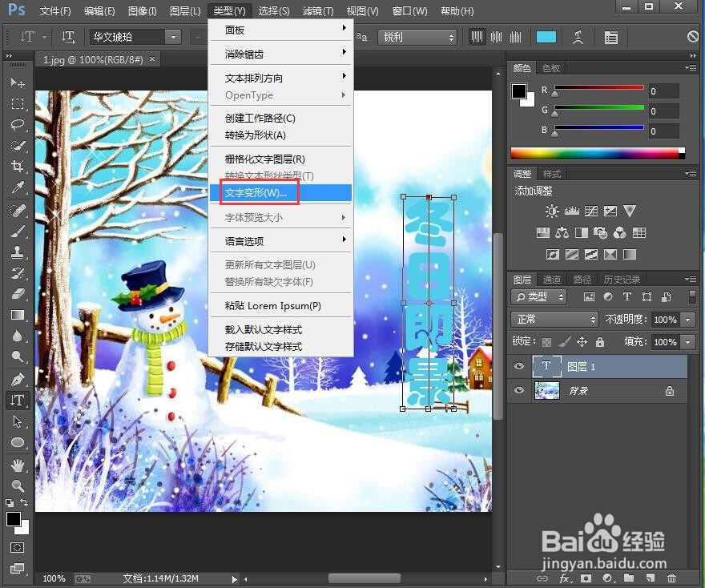The height and width of the screenshot is (588, 705).
Task: Create a new group folder icon
Action: tap(629, 578)
